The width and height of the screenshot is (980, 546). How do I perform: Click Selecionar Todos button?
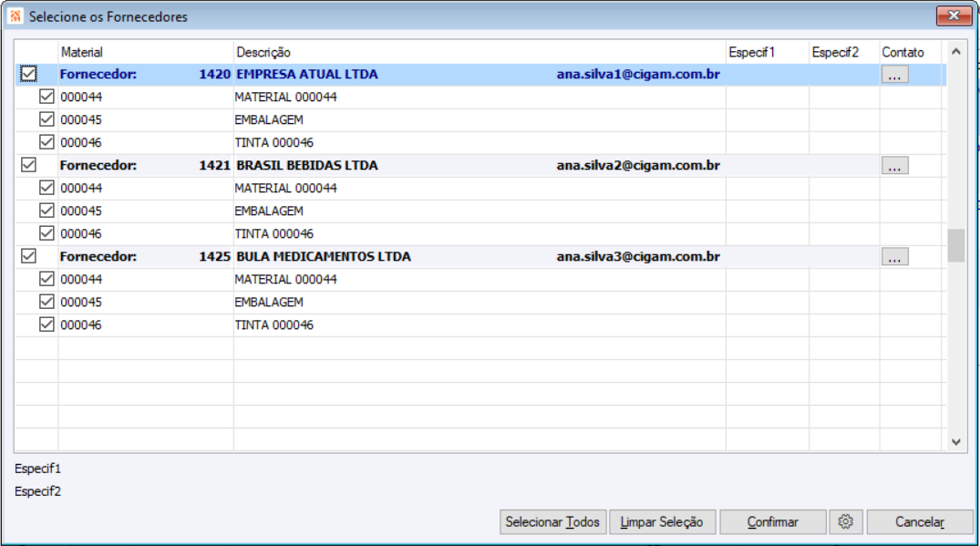point(552,521)
